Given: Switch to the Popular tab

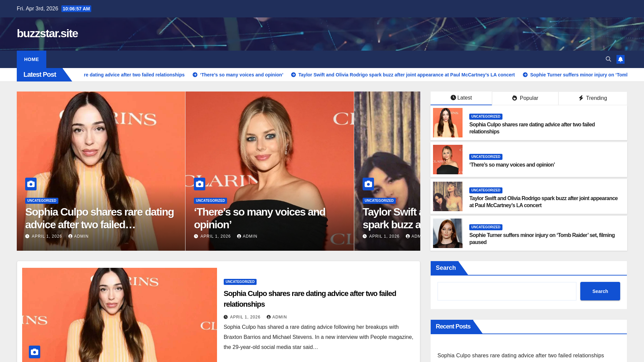Looking at the screenshot, I should point(525,98).
